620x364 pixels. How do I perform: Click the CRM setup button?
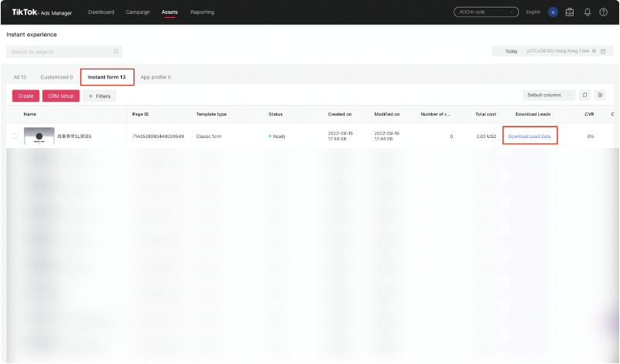(61, 96)
